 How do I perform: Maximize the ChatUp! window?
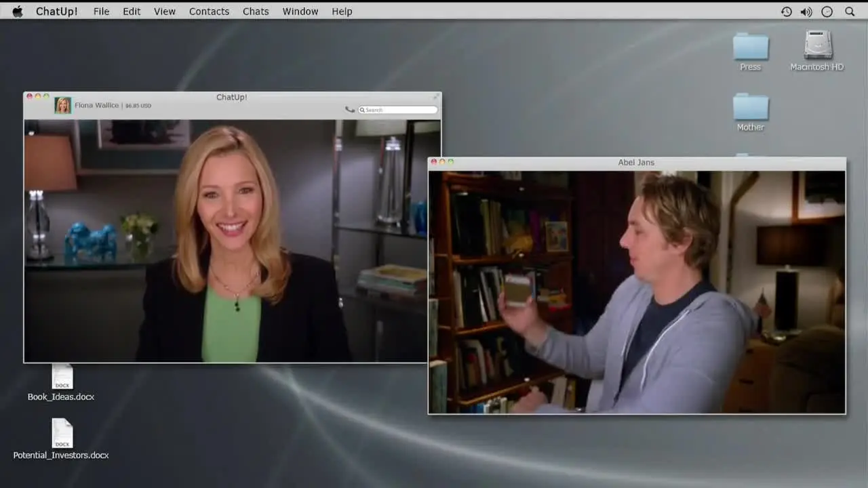(x=46, y=97)
